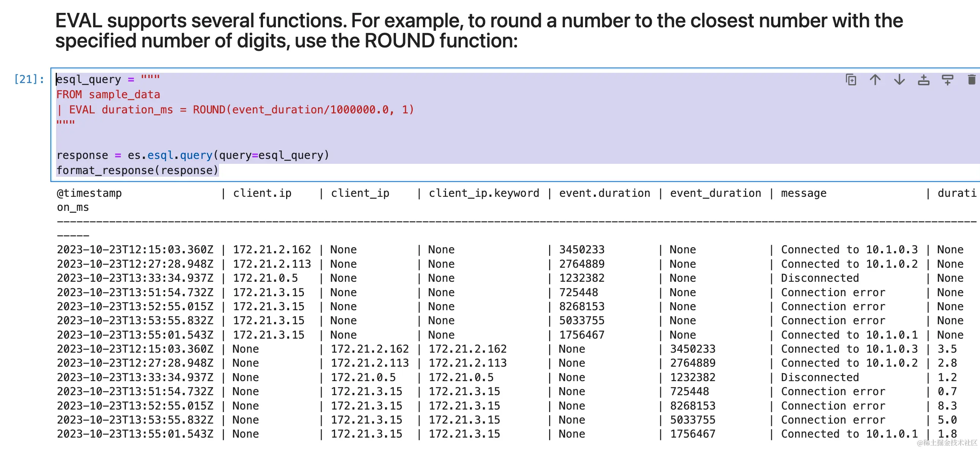Viewport: 980px width, 449px height.
Task: Move cell up with arrow icon
Action: point(875,80)
